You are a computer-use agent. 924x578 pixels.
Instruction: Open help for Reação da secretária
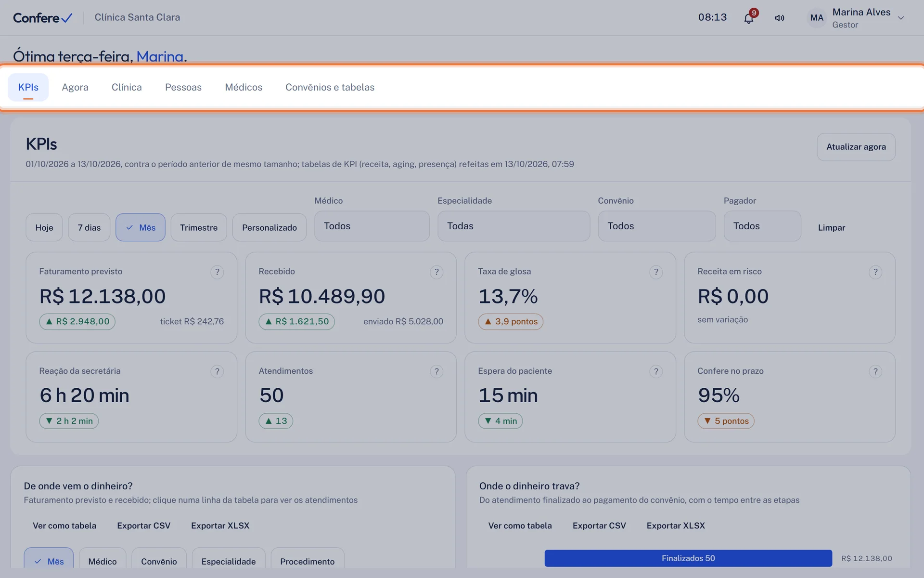(217, 371)
